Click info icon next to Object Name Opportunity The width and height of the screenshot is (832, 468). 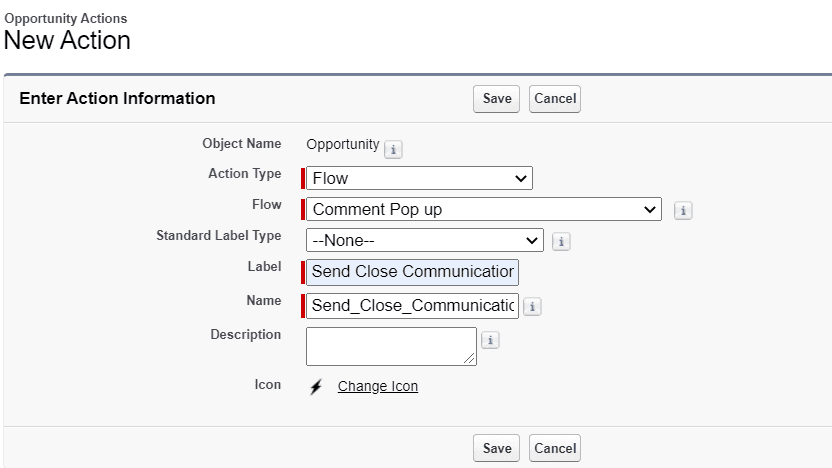coord(393,150)
